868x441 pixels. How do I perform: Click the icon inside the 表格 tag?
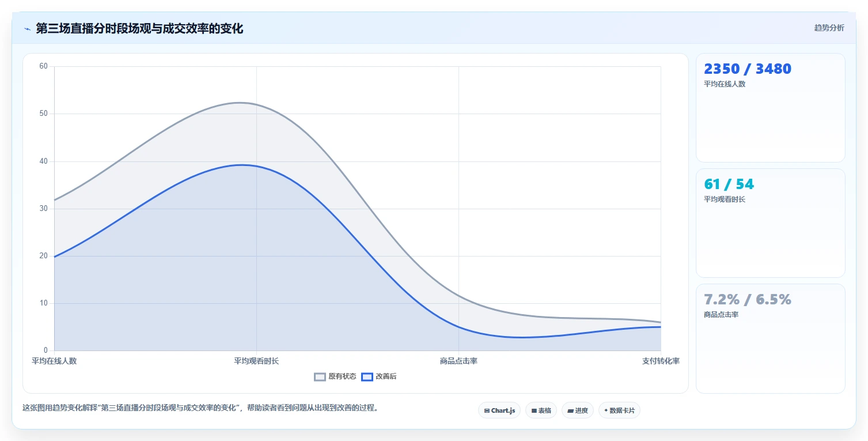tap(534, 411)
